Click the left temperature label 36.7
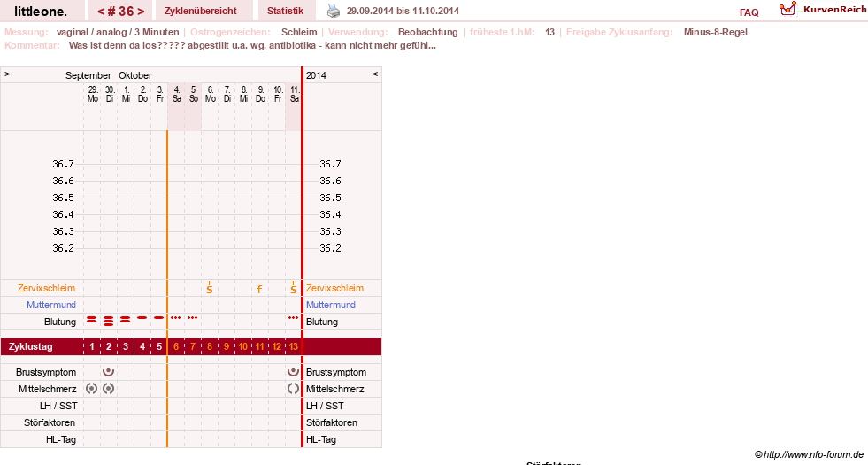The height and width of the screenshot is (465, 868). (63, 164)
